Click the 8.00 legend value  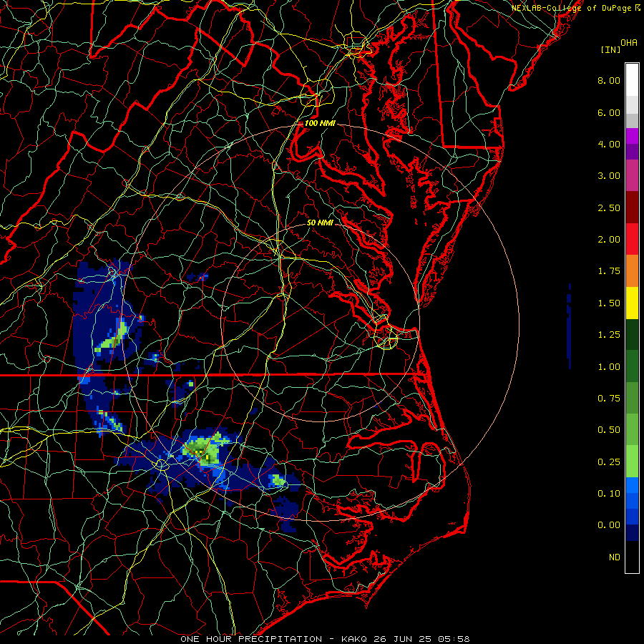(x=609, y=80)
